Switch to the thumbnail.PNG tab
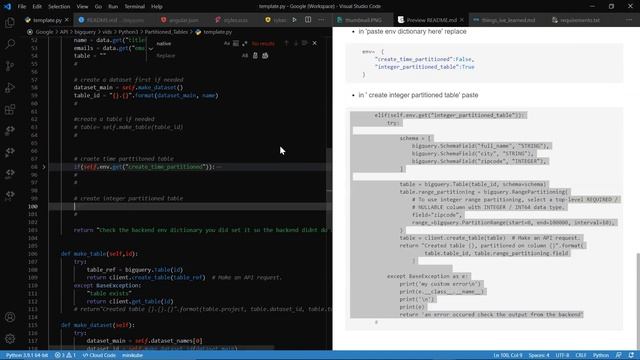640x360 pixels. 363,20
